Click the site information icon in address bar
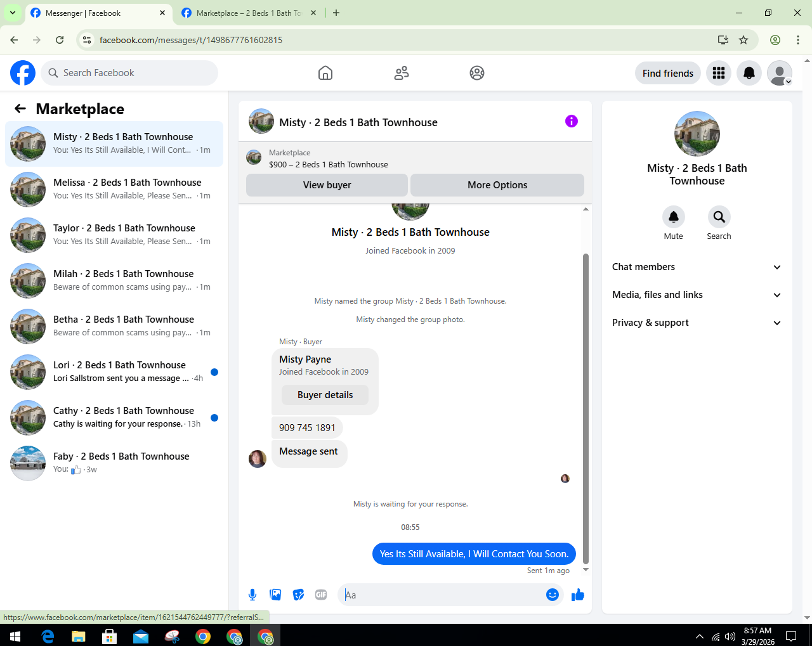812x646 pixels. tap(88, 40)
